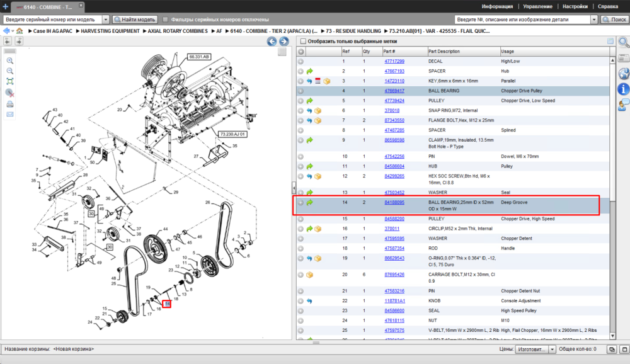This screenshot has height=364, width=630.
Task: Clear diagram selection using the red-X icon
Action: pos(10,93)
